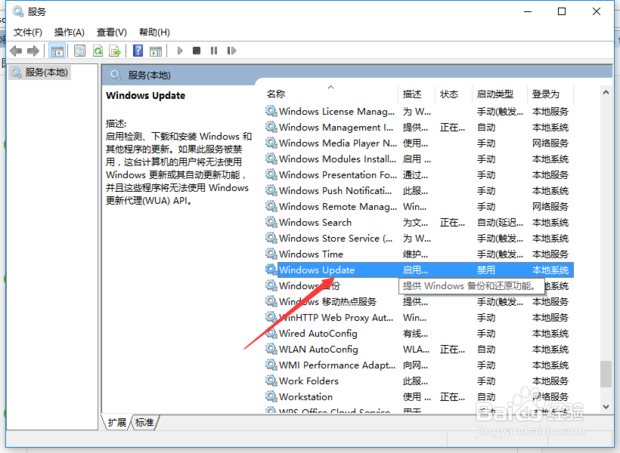The image size is (620, 453).
Task: Click the scrollbar down arrow
Action: tap(606, 407)
